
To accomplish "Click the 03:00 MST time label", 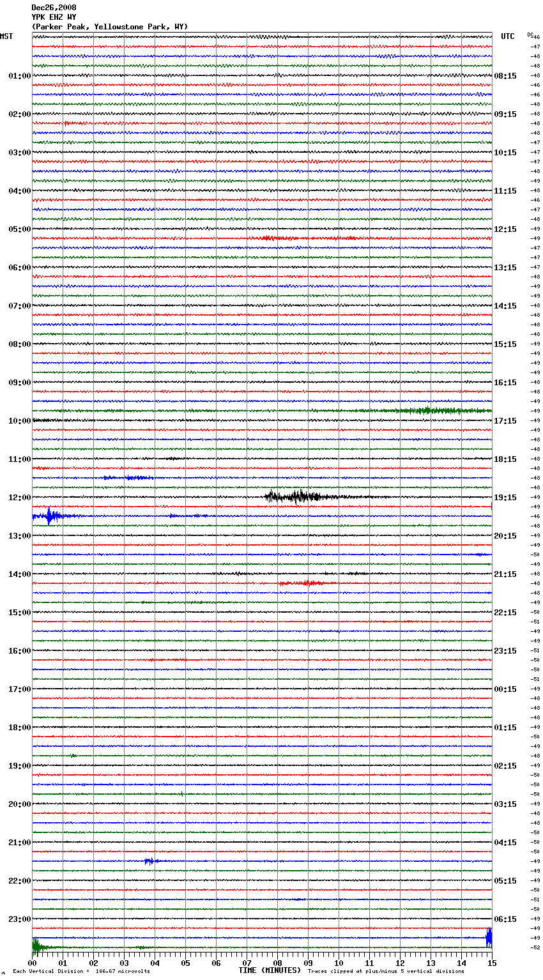I will point(20,153).
